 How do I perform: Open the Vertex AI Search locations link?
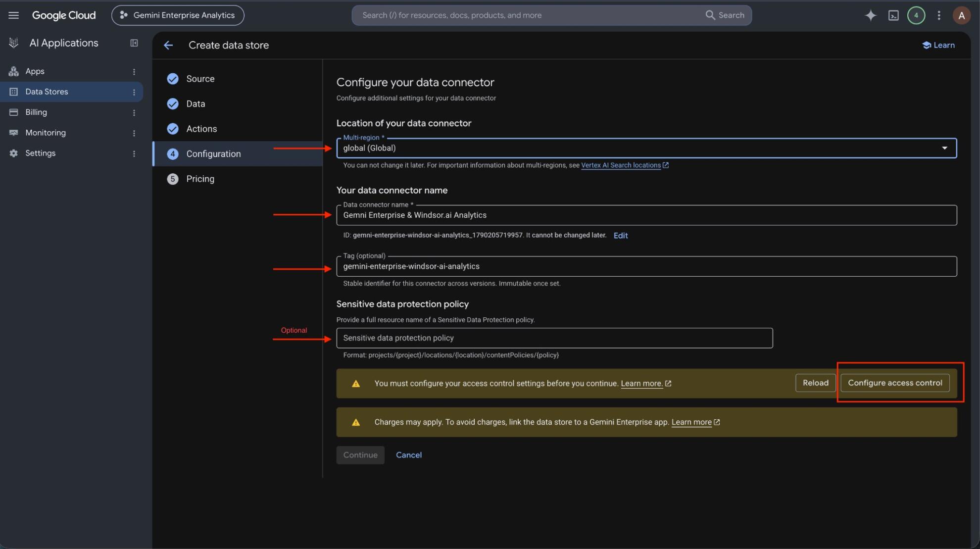(x=625, y=165)
